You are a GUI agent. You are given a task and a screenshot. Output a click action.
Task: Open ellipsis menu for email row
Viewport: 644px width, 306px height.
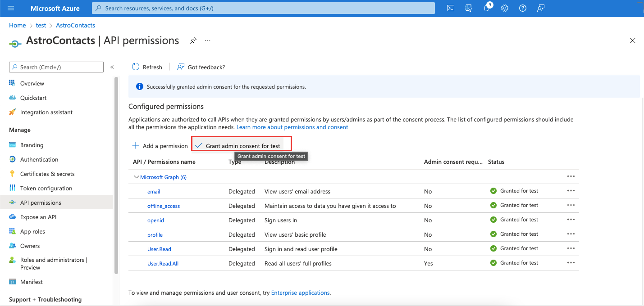click(x=571, y=191)
